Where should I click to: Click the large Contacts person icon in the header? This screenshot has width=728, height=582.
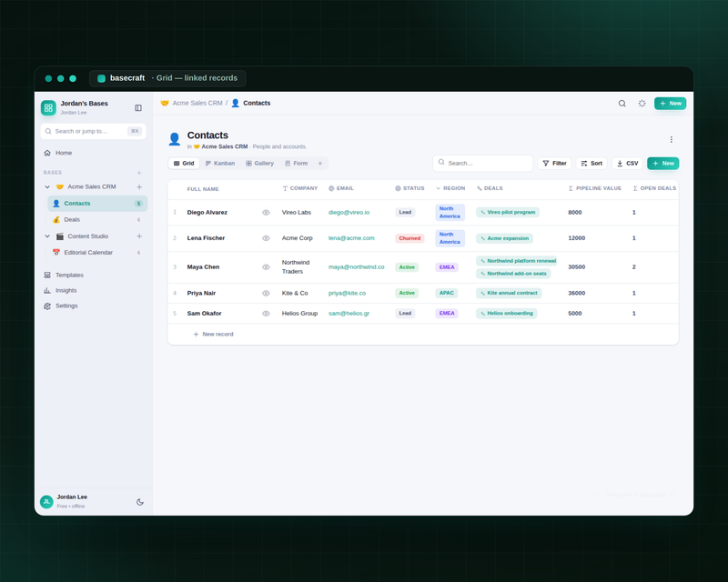pyautogui.click(x=175, y=139)
